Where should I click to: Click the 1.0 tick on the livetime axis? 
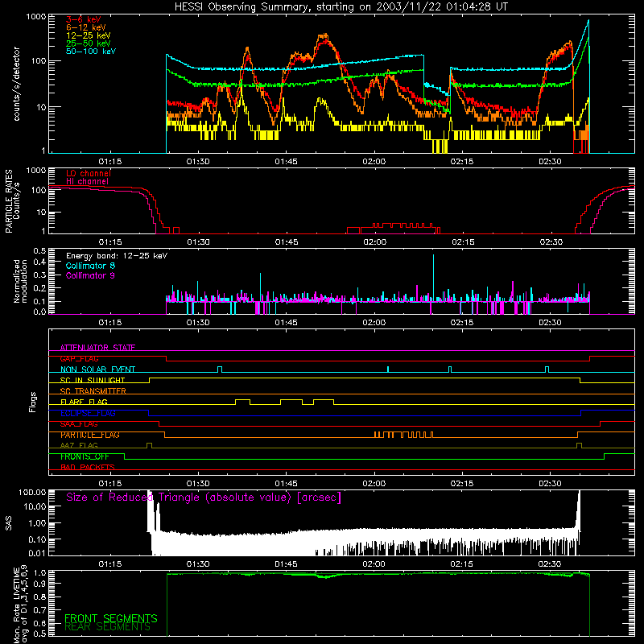click(x=39, y=573)
